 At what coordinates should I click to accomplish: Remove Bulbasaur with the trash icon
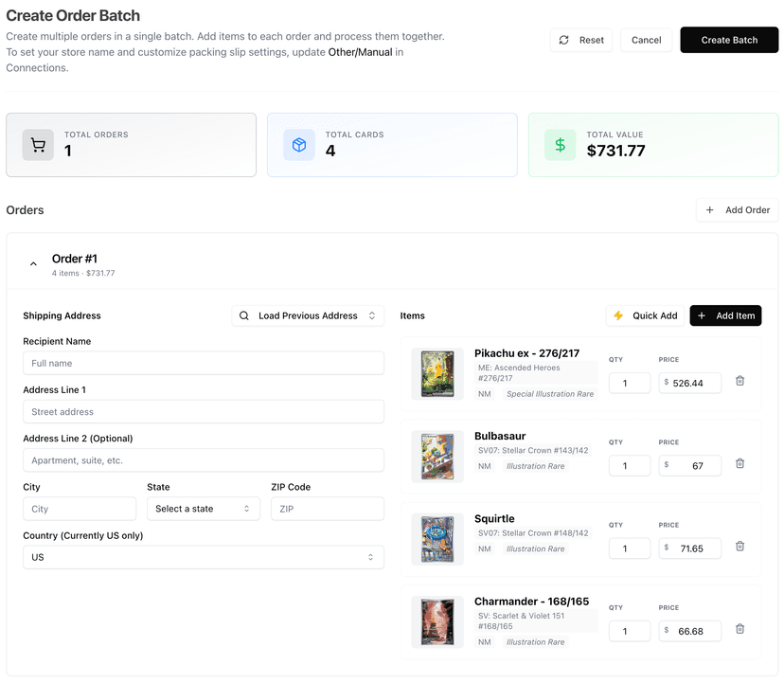coord(739,465)
